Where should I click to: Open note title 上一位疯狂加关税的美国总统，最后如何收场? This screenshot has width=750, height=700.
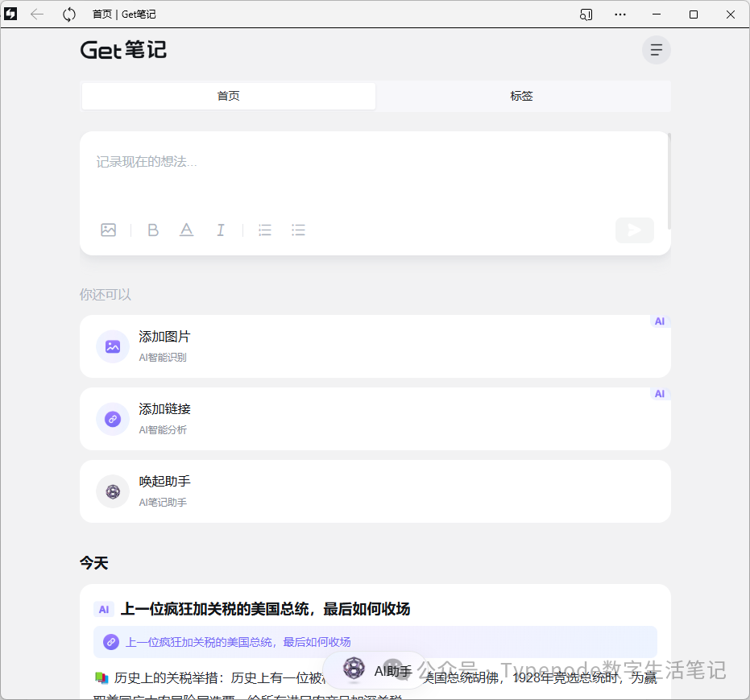[x=266, y=609]
